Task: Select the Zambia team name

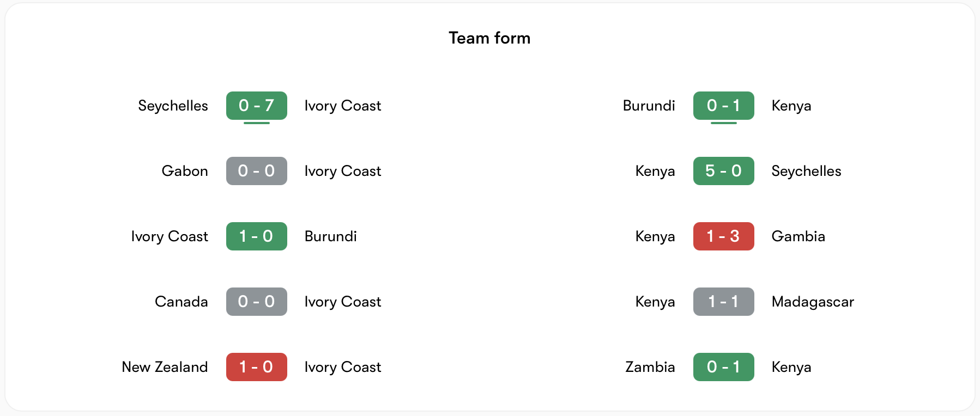Action: click(x=650, y=367)
